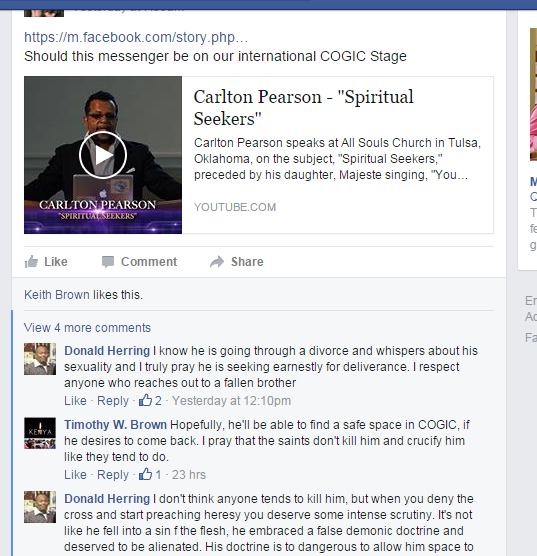
Task: Open Donald Herring avatar on first comment
Action: tap(40, 359)
